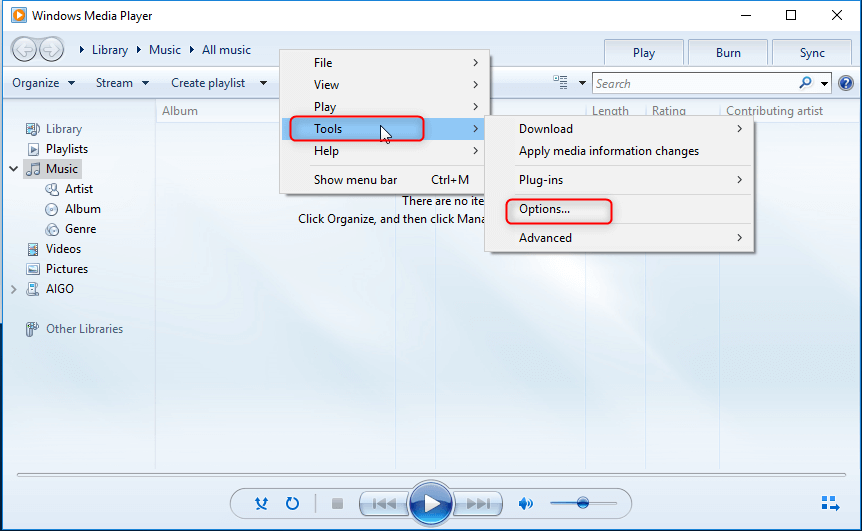Open the Help question mark icon

point(846,84)
